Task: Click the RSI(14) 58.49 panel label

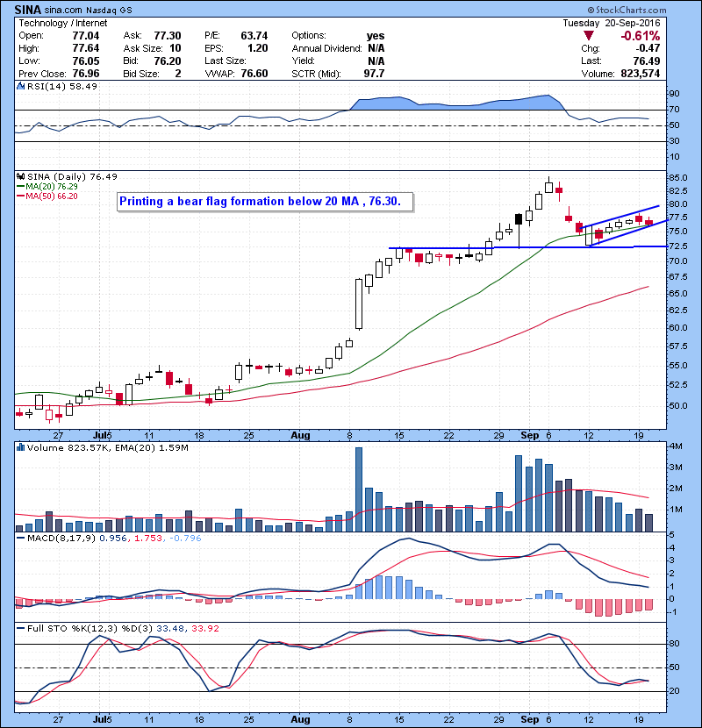Action: click(x=62, y=86)
